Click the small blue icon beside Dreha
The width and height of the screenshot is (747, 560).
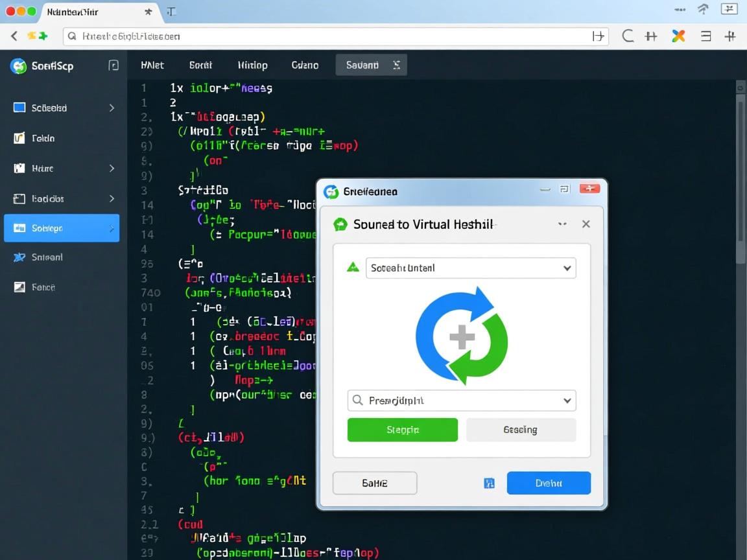[490, 483]
